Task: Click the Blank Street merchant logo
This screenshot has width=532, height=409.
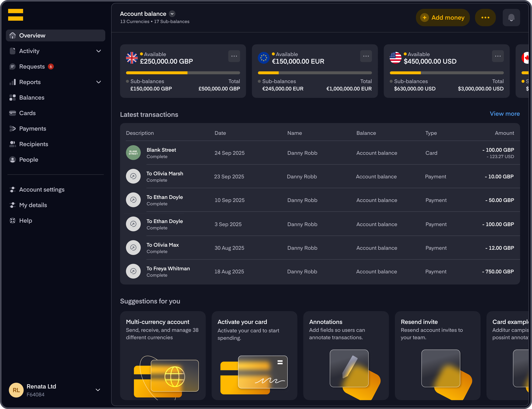Action: [x=133, y=153]
